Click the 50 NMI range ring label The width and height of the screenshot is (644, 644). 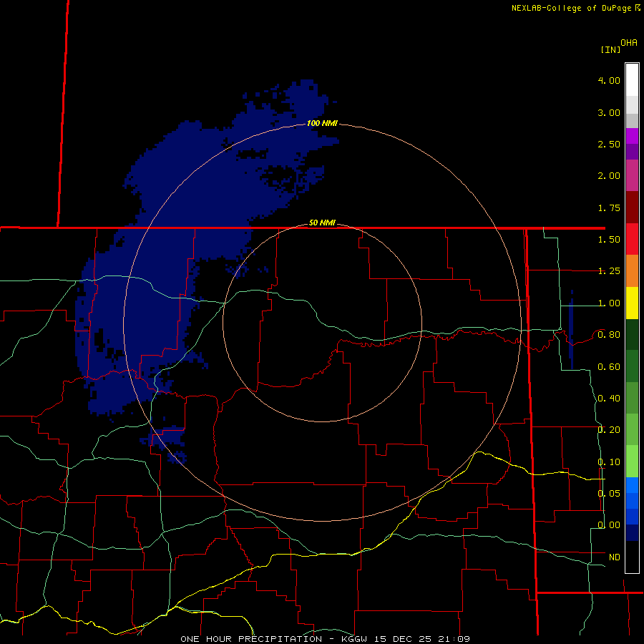pos(322,223)
